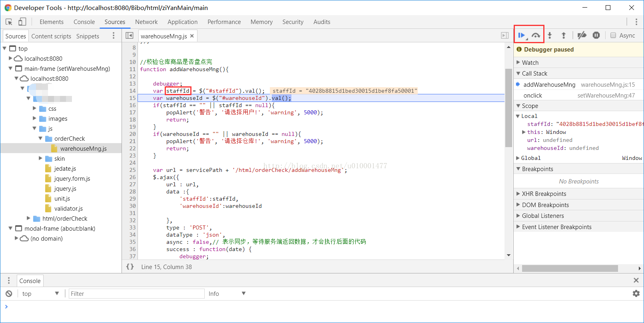Image resolution: width=644 pixels, height=323 pixels.
Task: Expand 'this: Window' in Local scope
Action: coord(524,132)
